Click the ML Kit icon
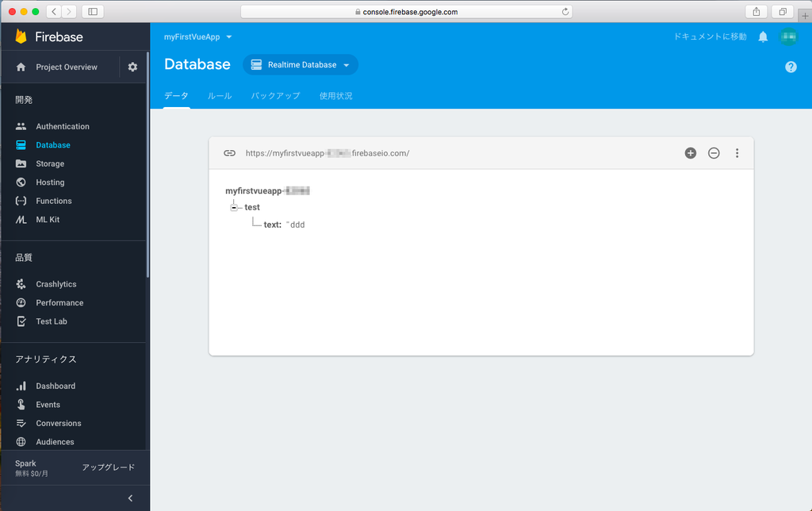 pyautogui.click(x=21, y=220)
